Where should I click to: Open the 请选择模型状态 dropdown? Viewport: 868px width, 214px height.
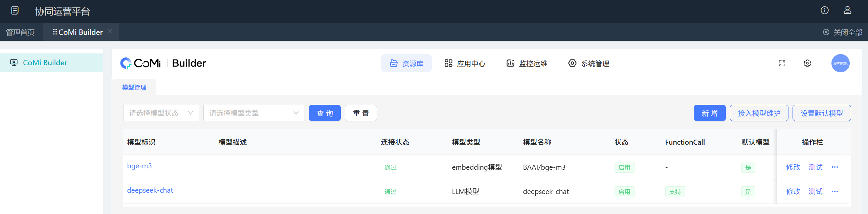[x=161, y=113]
